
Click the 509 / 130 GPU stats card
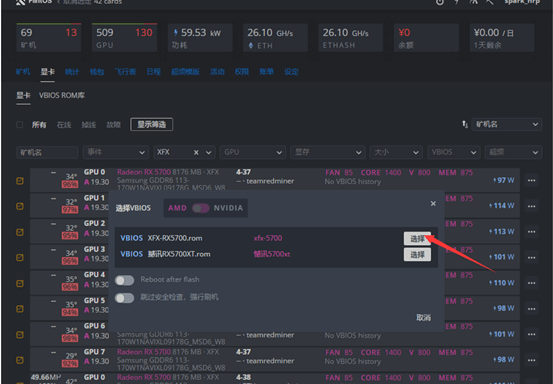tap(124, 38)
